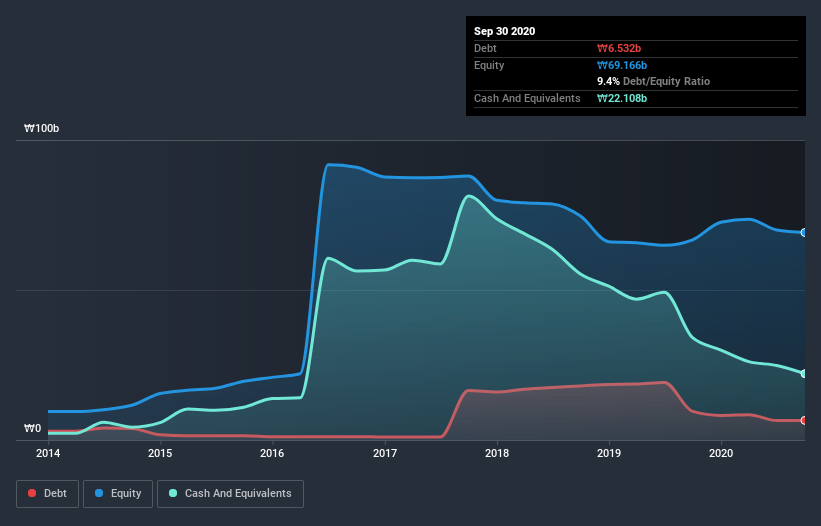The image size is (821, 526).
Task: Click the 2016 x-axis label
Action: tap(272, 453)
